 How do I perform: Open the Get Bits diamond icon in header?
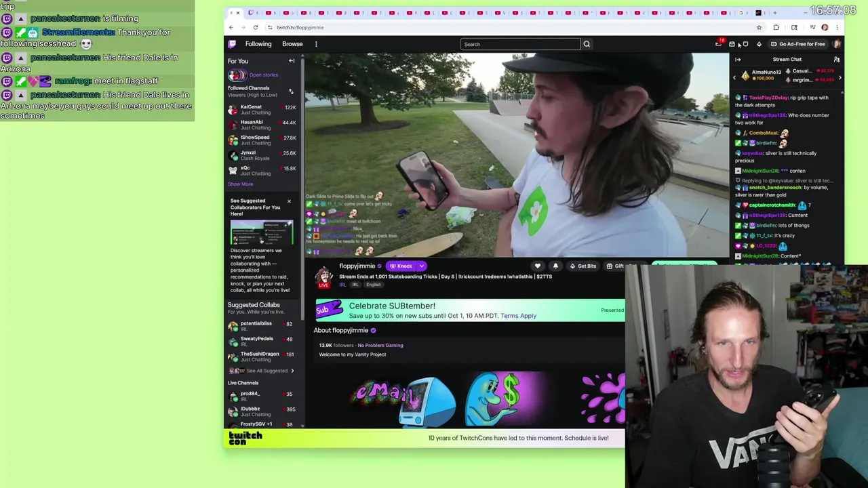(759, 44)
